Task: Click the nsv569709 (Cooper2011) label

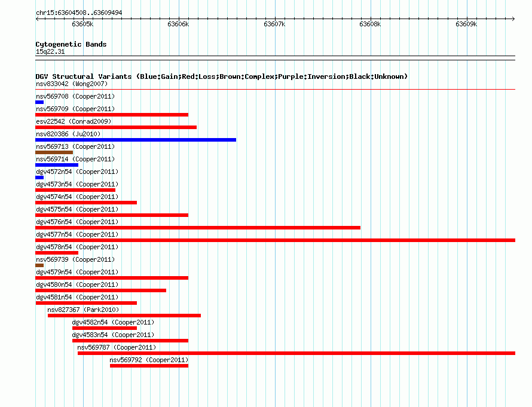Action: point(75,109)
